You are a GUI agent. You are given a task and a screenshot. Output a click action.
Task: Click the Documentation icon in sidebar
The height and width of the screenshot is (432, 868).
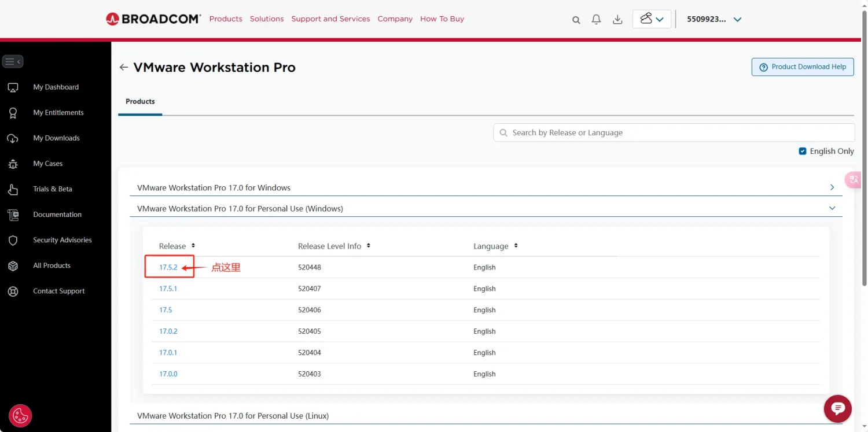[13, 215]
